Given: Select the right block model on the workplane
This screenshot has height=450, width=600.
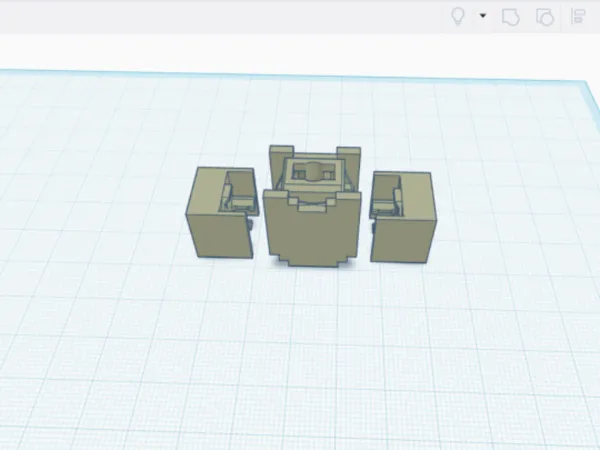Looking at the screenshot, I should 403,217.
